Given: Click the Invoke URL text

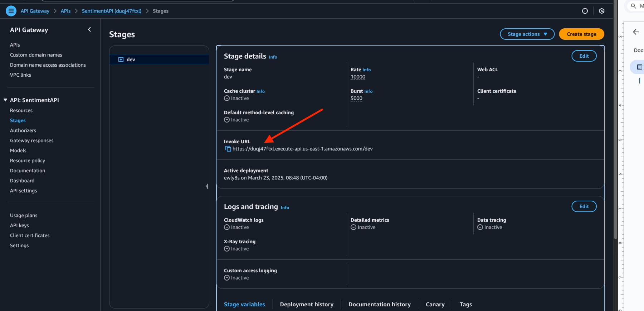Looking at the screenshot, I should (303, 149).
